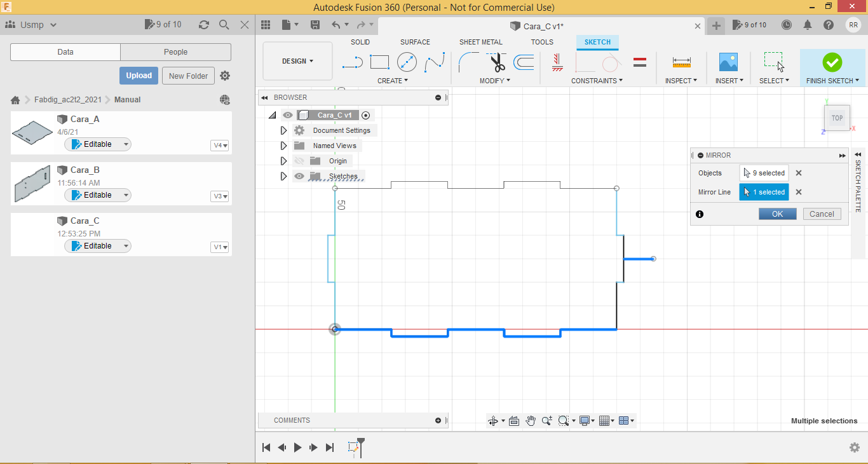Expand the Sketches folder node
Screen dimensions: 868x464
(x=283, y=176)
